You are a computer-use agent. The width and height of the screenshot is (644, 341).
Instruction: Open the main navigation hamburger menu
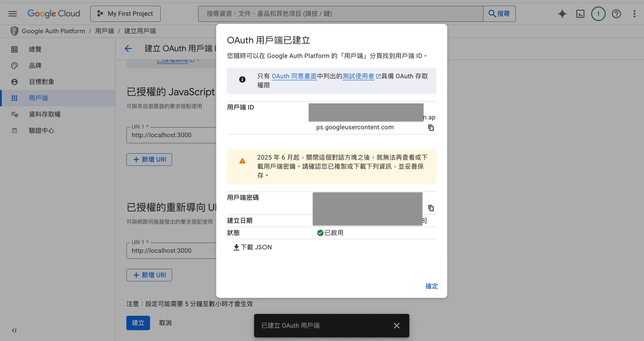click(x=12, y=14)
